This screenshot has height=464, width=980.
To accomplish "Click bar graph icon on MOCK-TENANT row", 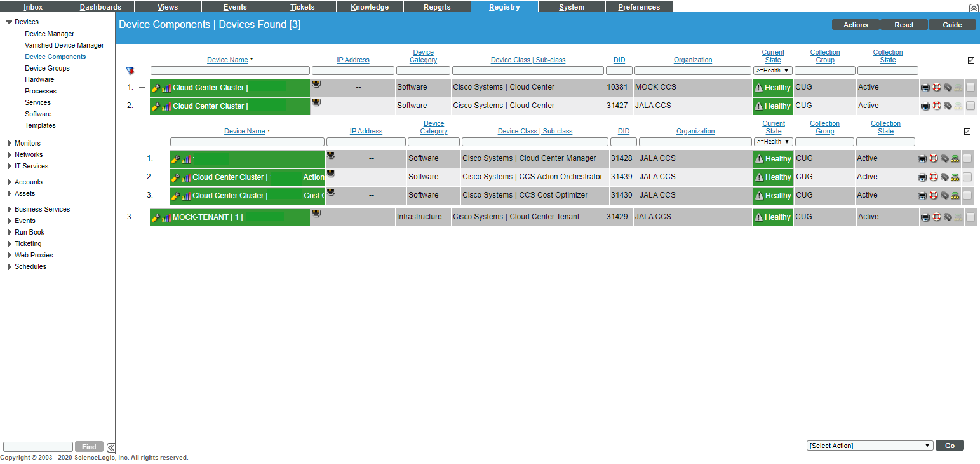I will tap(166, 218).
